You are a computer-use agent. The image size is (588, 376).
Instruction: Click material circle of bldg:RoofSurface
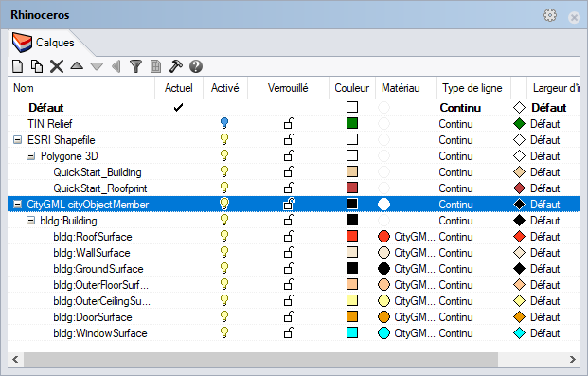tap(383, 237)
